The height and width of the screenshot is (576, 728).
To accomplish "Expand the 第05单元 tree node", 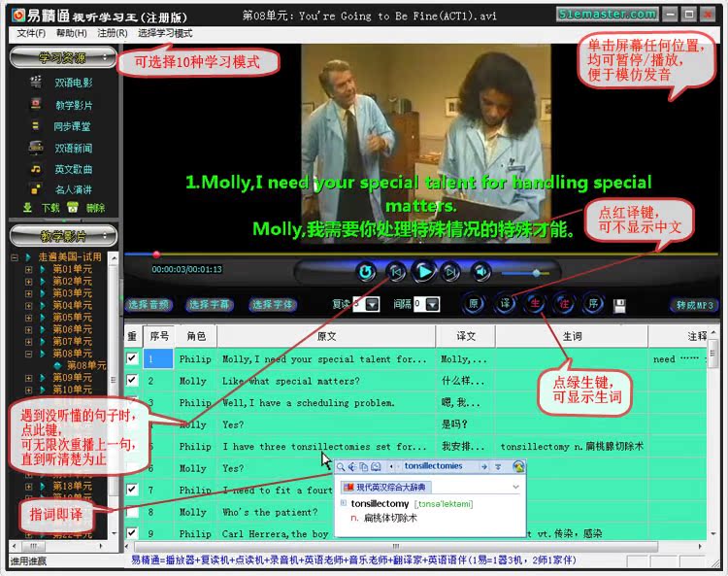I will [x=28, y=318].
